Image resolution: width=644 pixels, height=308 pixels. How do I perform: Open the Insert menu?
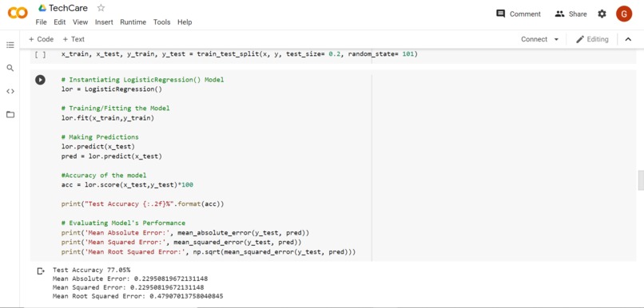(x=104, y=22)
